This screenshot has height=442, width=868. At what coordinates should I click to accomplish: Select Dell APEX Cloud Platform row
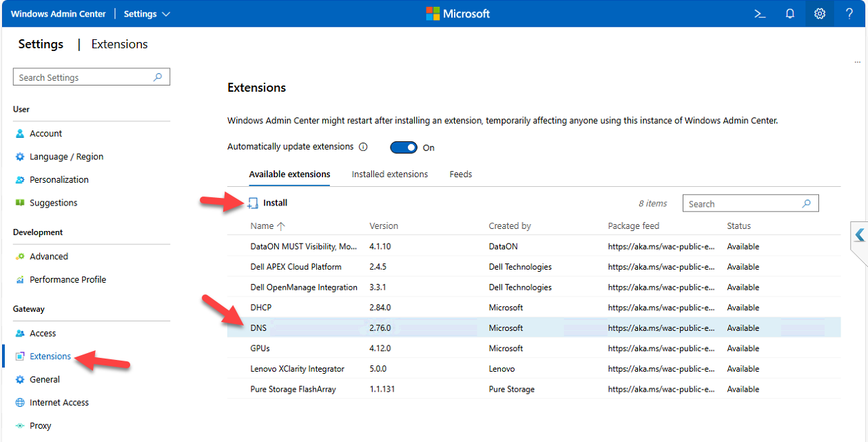(x=534, y=267)
